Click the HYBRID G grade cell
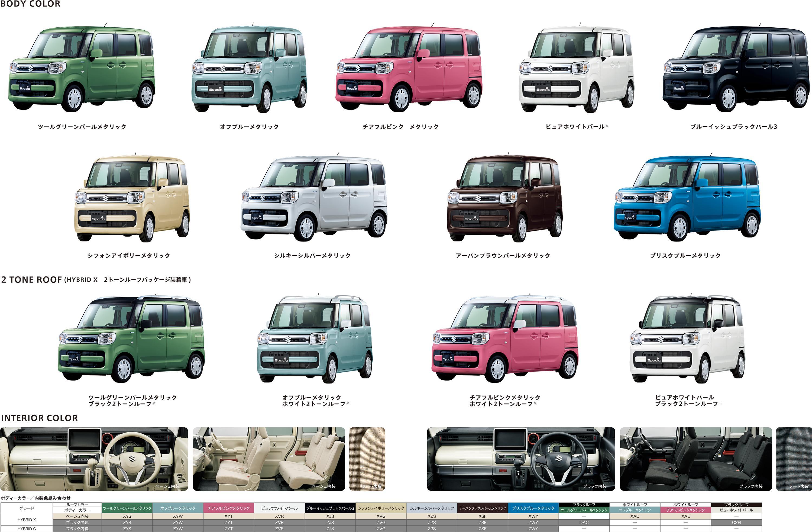 (27, 528)
